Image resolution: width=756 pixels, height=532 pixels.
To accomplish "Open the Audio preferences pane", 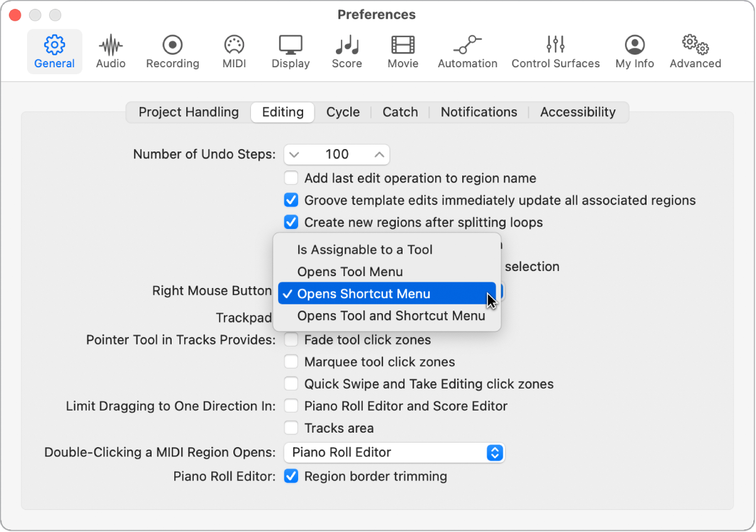I will 111,52.
